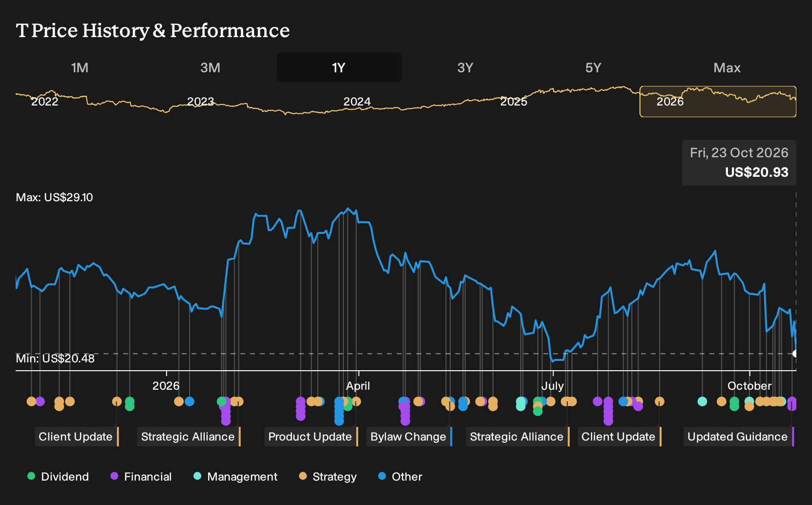Image resolution: width=812 pixels, height=505 pixels.
Task: Click the Min: US$20.48 label
Action: [x=55, y=358]
